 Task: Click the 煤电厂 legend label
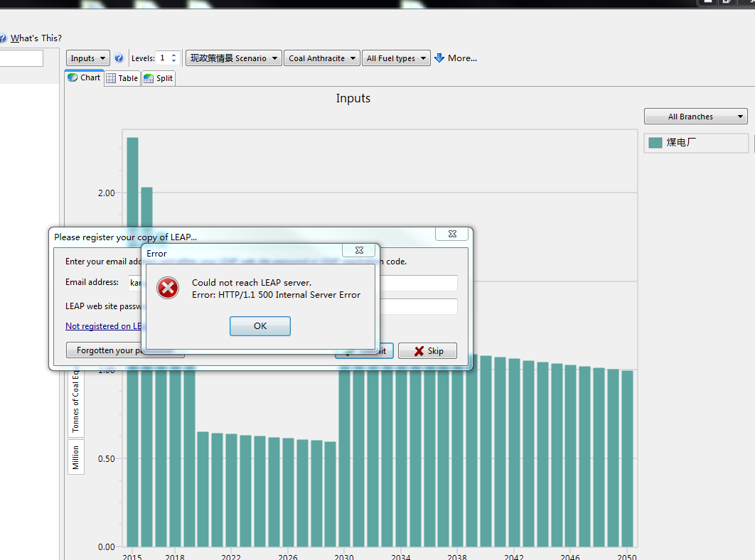tap(681, 143)
